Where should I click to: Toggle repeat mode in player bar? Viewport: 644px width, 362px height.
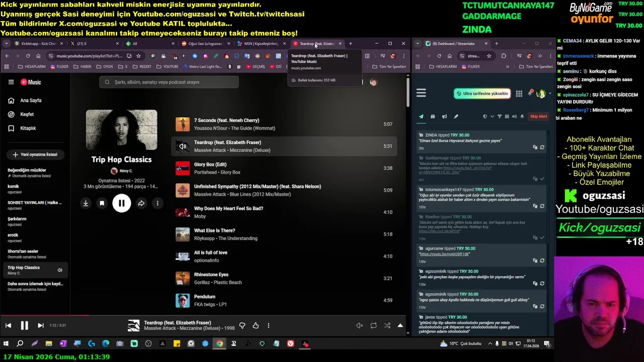(x=373, y=325)
